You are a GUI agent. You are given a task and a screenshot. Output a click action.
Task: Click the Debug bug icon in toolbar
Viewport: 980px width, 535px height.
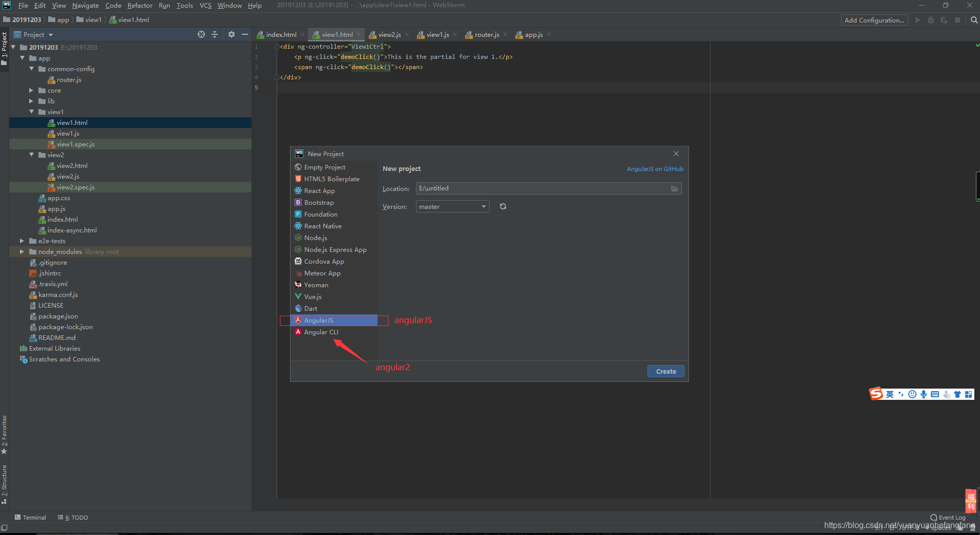coord(931,20)
